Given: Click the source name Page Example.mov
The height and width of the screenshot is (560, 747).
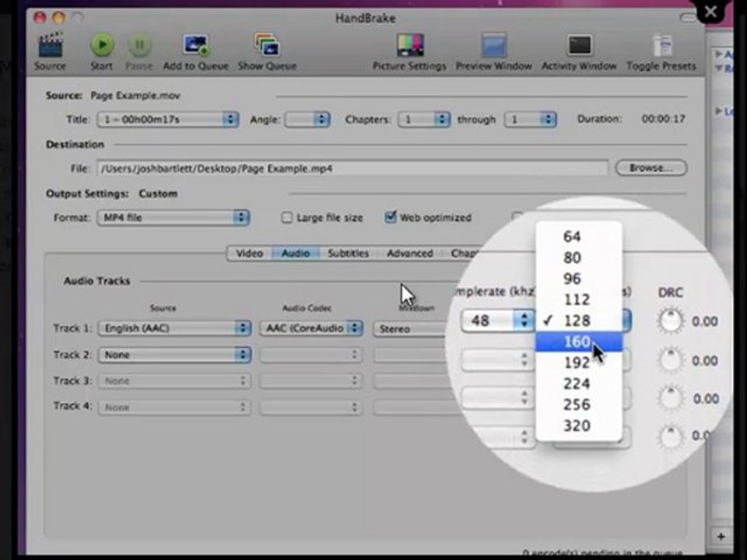Looking at the screenshot, I should [135, 96].
